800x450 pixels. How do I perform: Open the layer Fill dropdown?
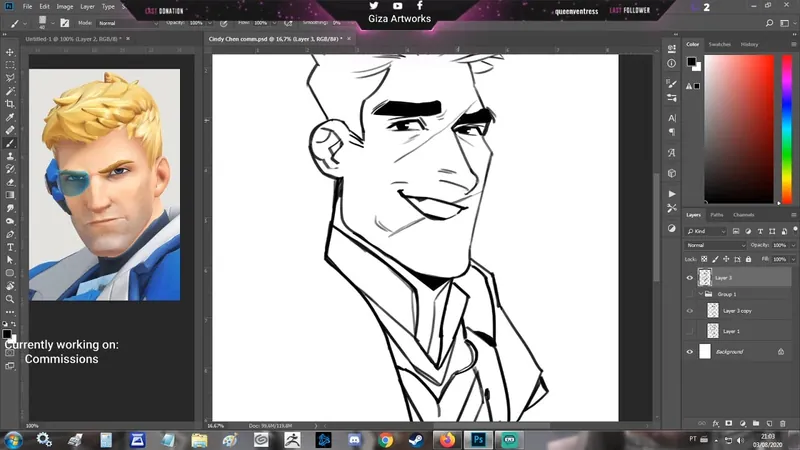(x=793, y=259)
